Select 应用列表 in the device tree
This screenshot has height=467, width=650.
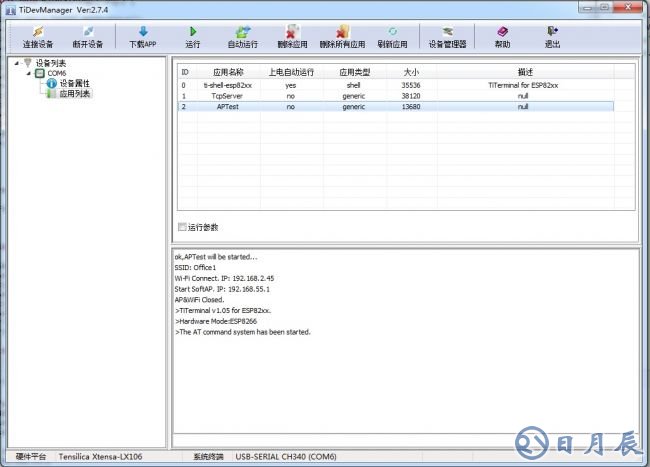(x=74, y=94)
